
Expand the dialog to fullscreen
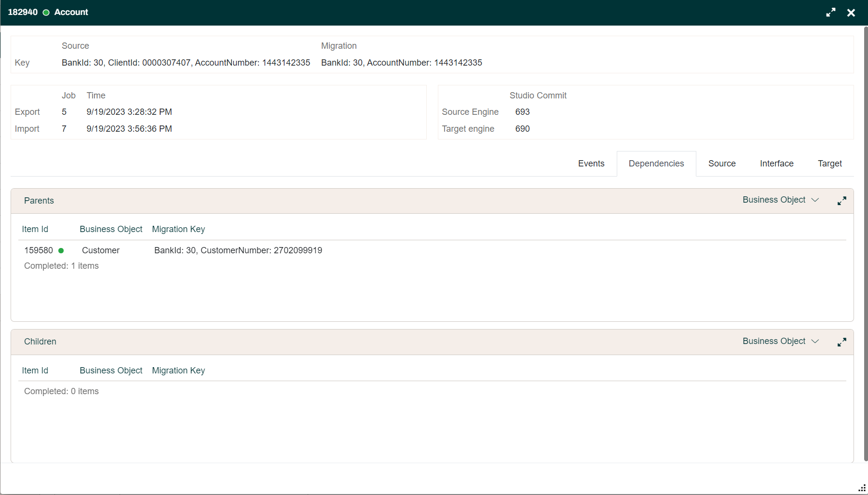pyautogui.click(x=831, y=12)
